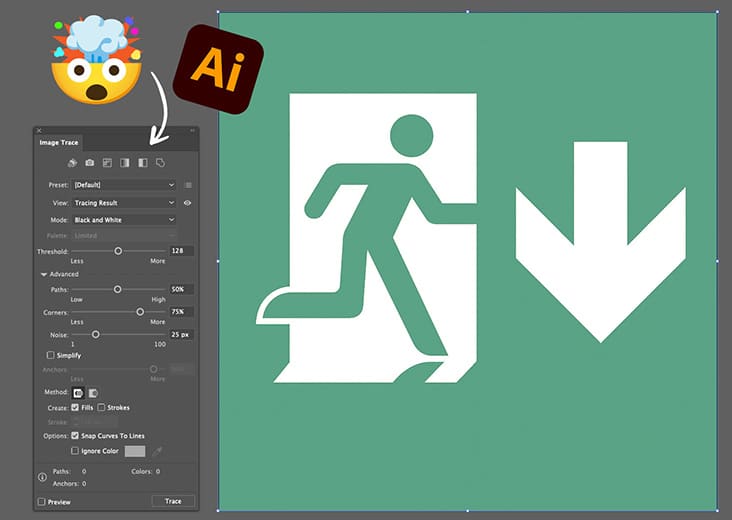This screenshot has height=520, width=732.
Task: Choose the Abutting method icon
Action: coord(78,393)
